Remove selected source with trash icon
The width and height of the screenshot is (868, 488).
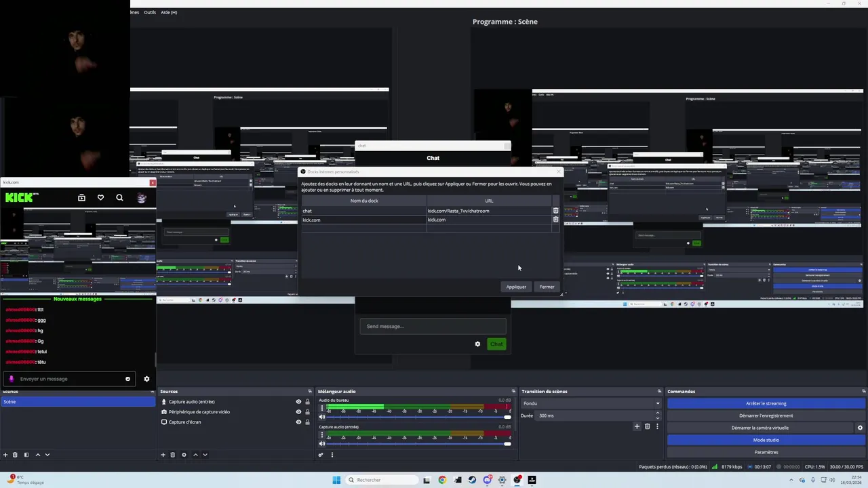pyautogui.click(x=172, y=455)
